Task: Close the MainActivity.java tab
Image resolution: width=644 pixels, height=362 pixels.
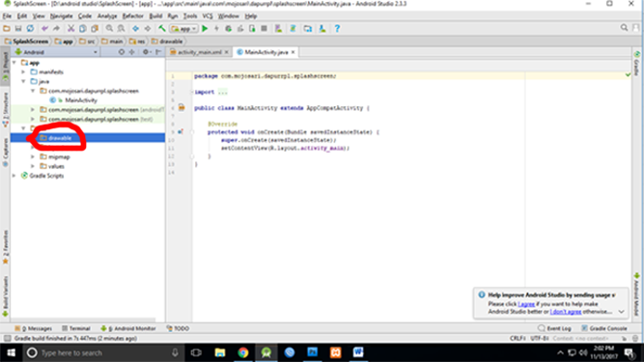Action: tap(293, 52)
